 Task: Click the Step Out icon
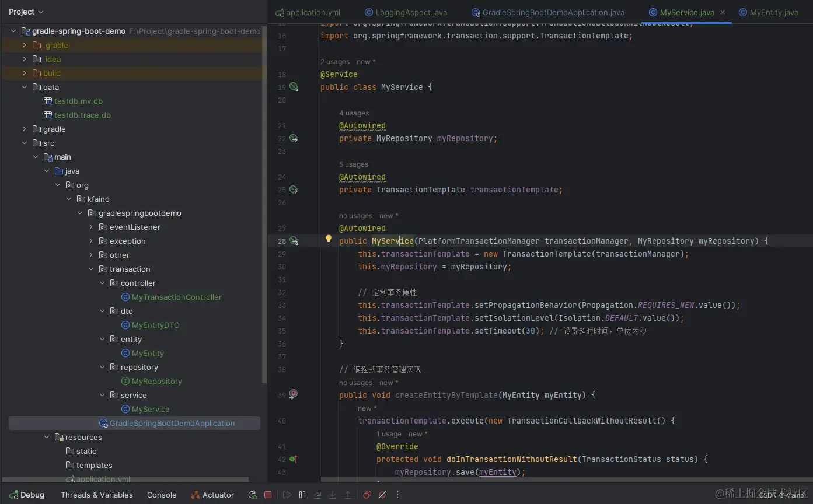tap(348, 495)
